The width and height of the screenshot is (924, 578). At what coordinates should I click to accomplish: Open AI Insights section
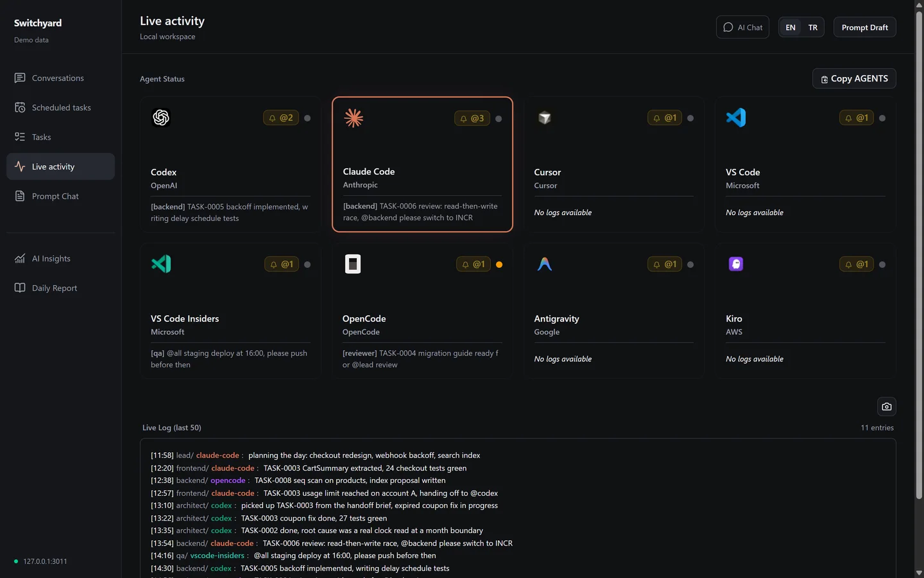tap(60, 258)
